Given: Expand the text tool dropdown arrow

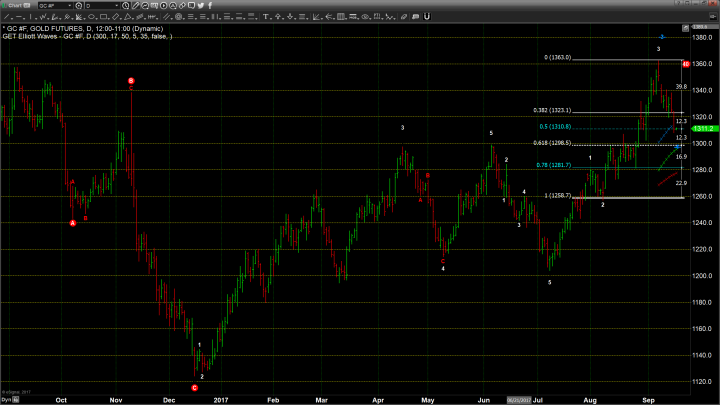Looking at the screenshot, I should click(x=271, y=18).
